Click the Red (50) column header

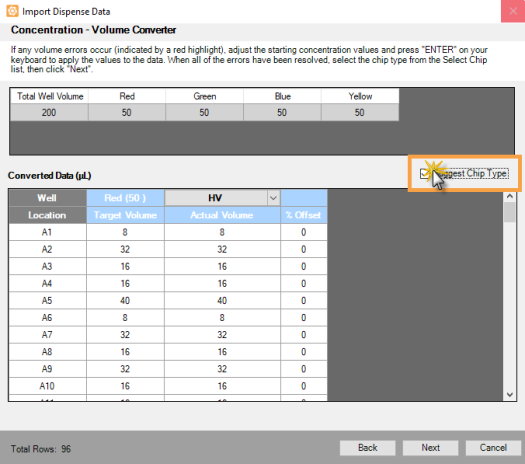[125, 198]
